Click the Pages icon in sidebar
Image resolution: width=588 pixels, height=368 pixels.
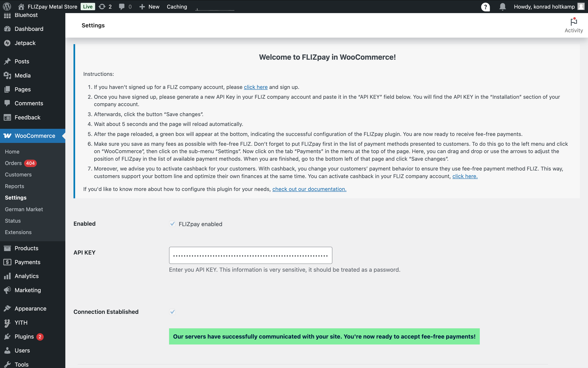(x=7, y=89)
